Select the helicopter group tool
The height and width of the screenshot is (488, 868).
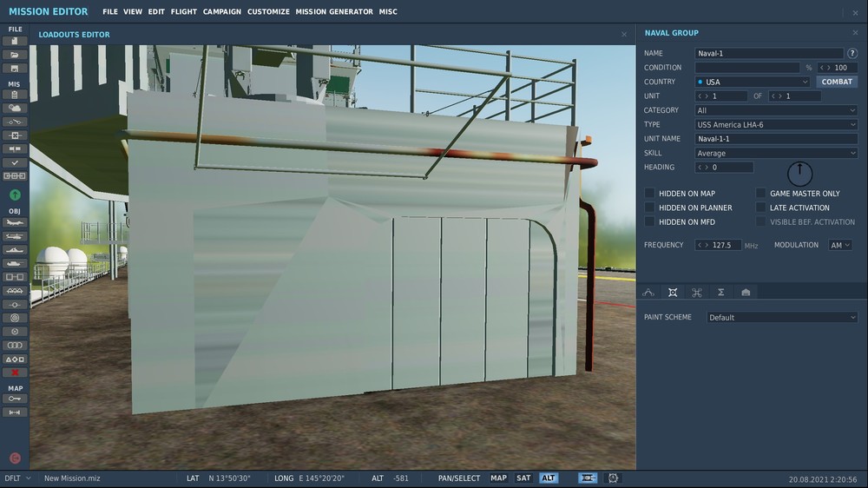click(x=15, y=236)
